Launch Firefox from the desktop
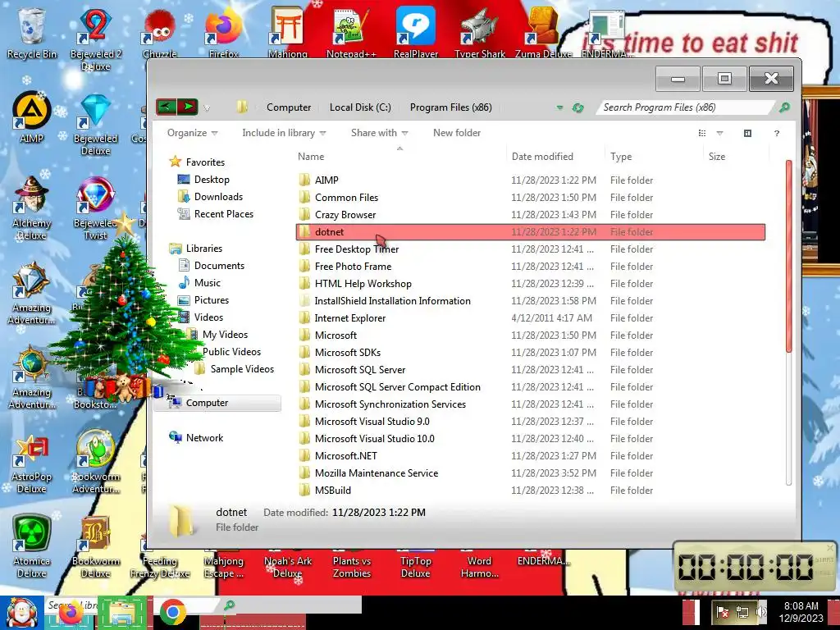This screenshot has height=630, width=840. point(223,32)
